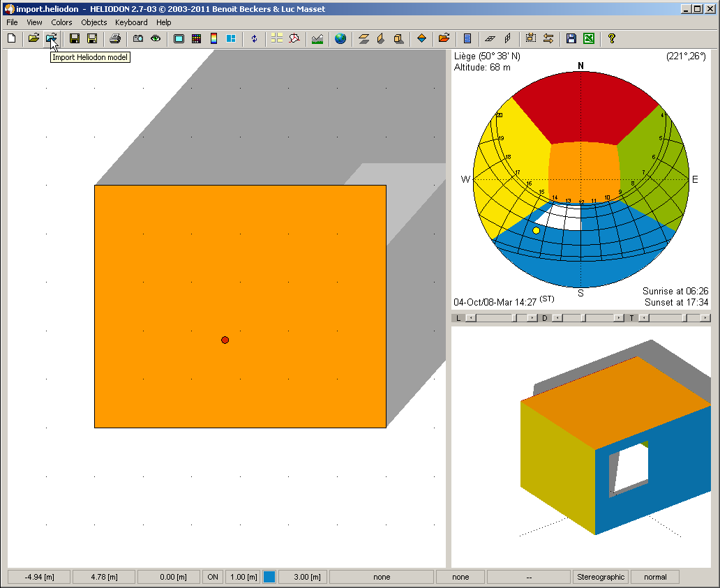Click the blue window layout icon
Viewport: 720px width, 588px height.
(231, 38)
